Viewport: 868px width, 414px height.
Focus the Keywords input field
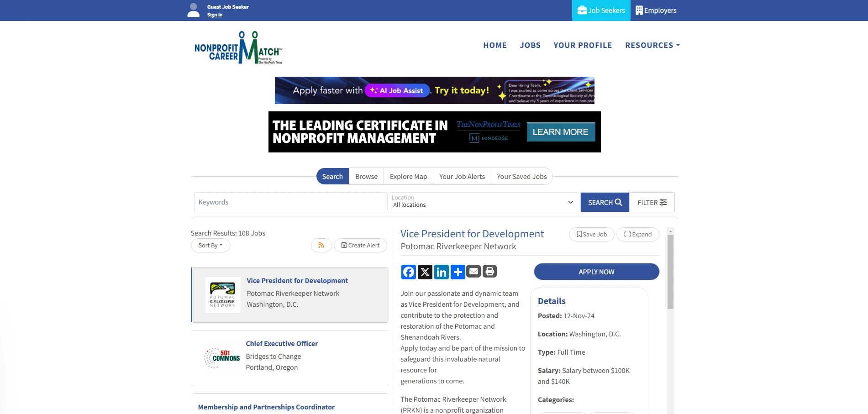click(x=290, y=202)
